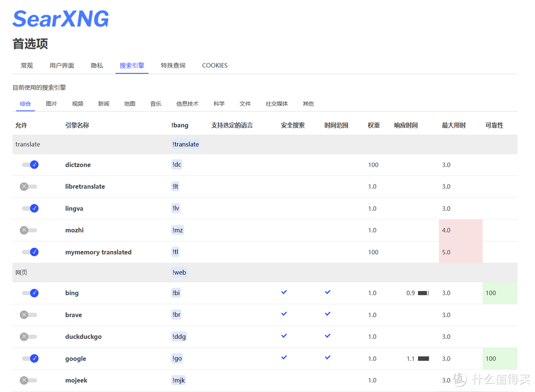This screenshot has height=392, width=535.
Task: Disable the mymemory translated engine toggle
Action: click(30, 252)
